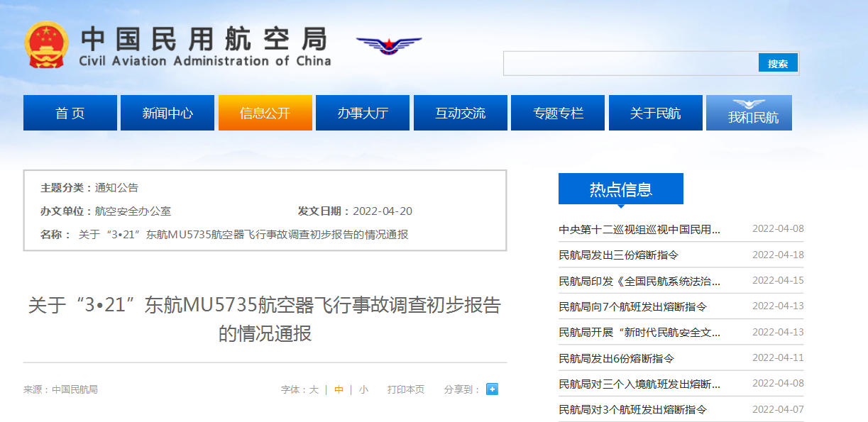Screen dimensions: 868x422
Task: Click the article title heading text
Action: pyautogui.click(x=265, y=319)
